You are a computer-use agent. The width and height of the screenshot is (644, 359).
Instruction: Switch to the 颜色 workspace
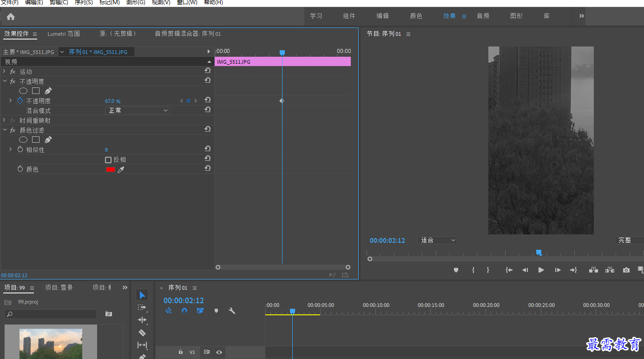416,16
